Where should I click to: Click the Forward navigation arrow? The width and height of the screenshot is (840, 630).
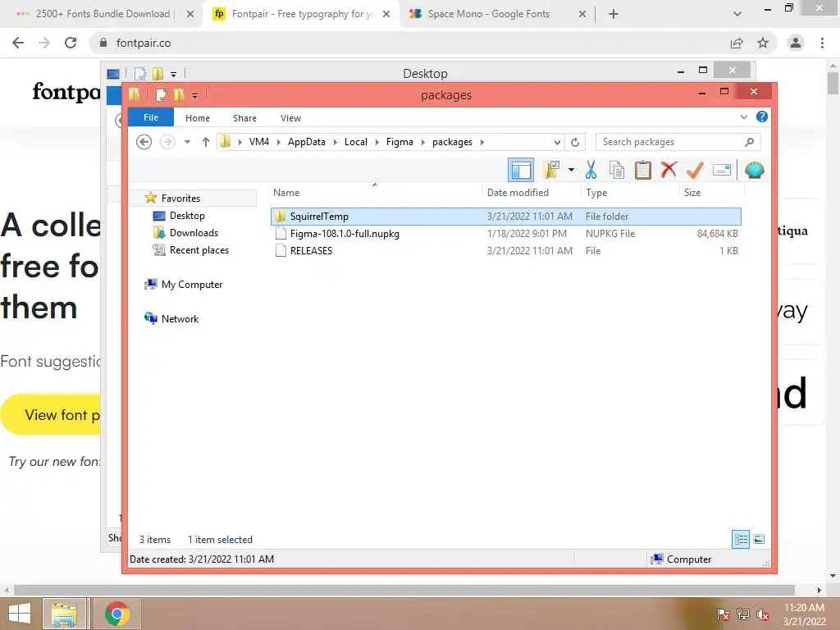click(167, 142)
